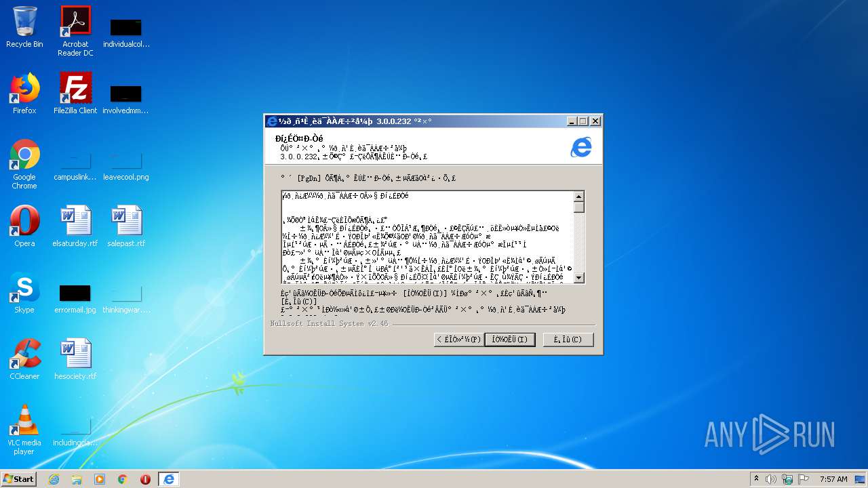Click inside the license agreement text box
The width and height of the screenshot is (868, 488).
coord(428,237)
